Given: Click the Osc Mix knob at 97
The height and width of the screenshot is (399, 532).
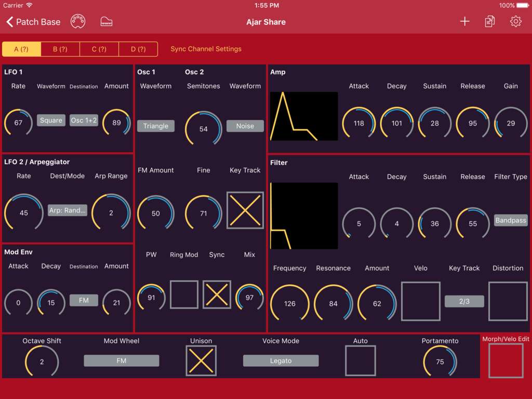Looking at the screenshot, I should [249, 298].
